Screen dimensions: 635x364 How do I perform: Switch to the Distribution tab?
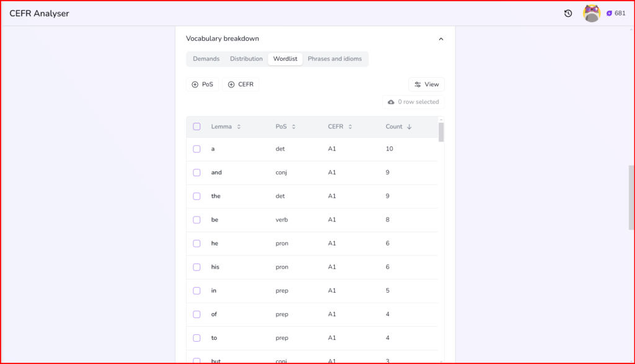[x=246, y=59]
